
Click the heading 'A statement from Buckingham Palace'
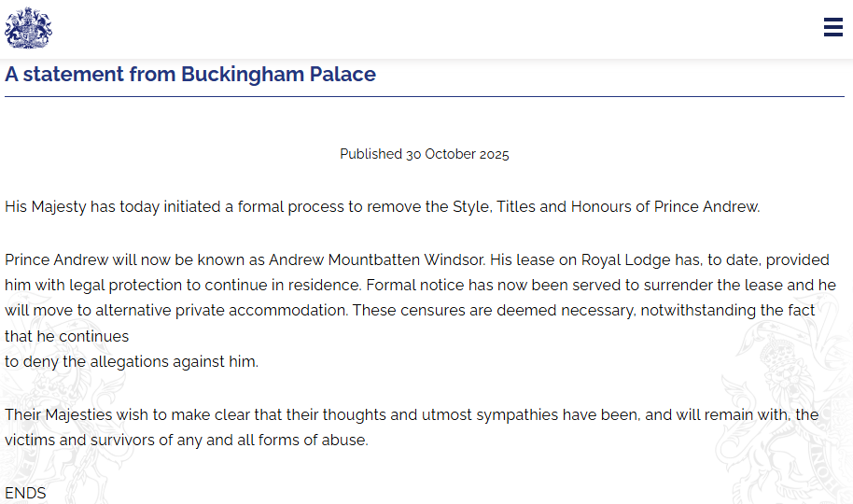click(x=190, y=75)
